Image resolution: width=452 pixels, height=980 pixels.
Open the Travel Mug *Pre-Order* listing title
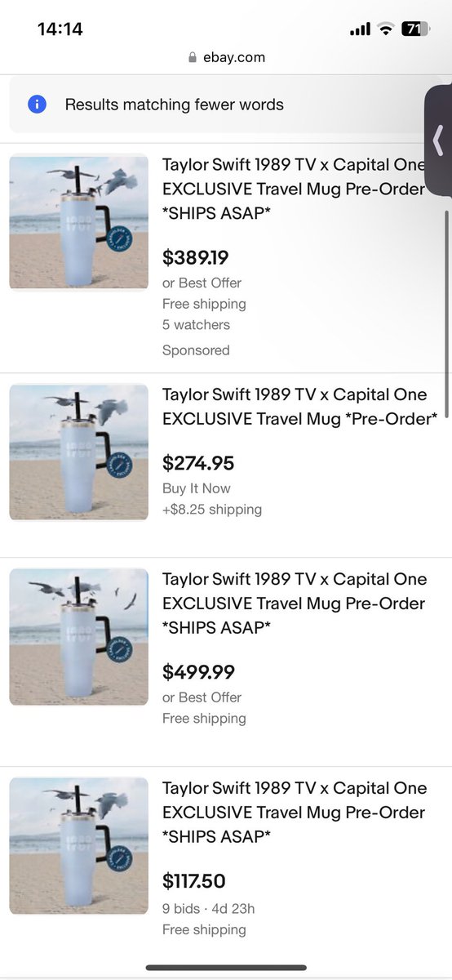click(x=299, y=407)
